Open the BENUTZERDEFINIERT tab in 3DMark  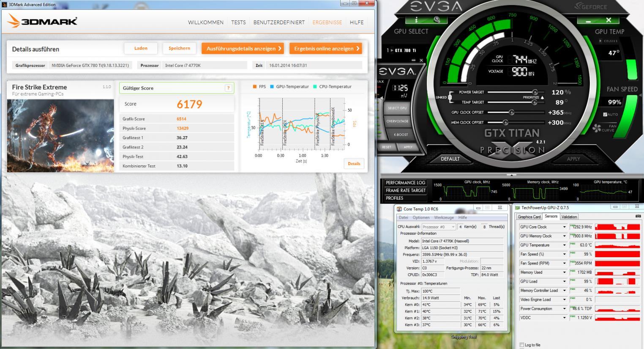279,22
